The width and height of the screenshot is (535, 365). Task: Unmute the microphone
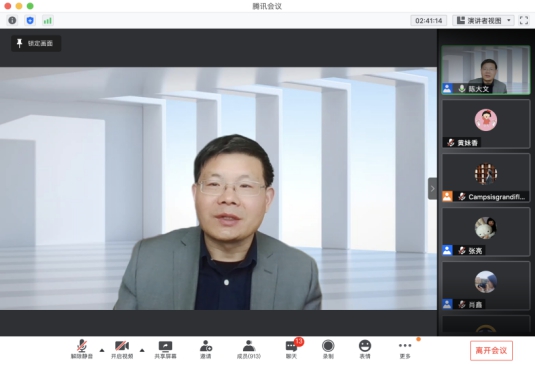coord(82,350)
